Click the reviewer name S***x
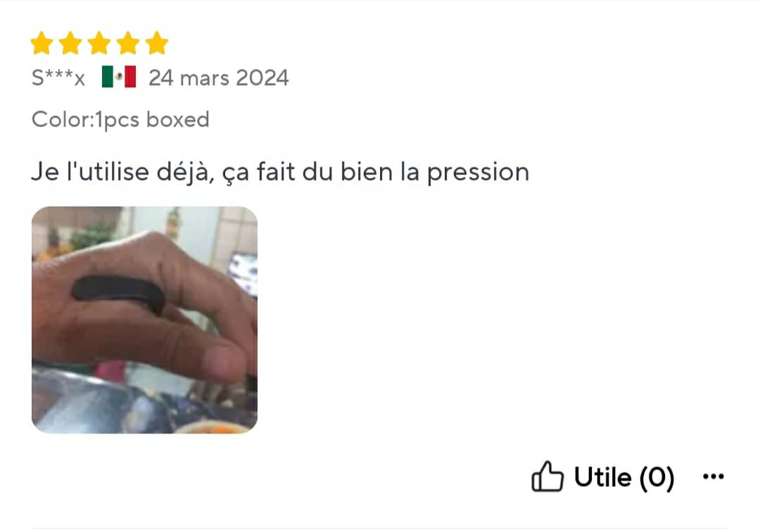The width and height of the screenshot is (760, 532). click(58, 77)
